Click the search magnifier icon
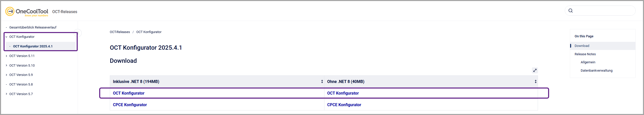 (570, 11)
